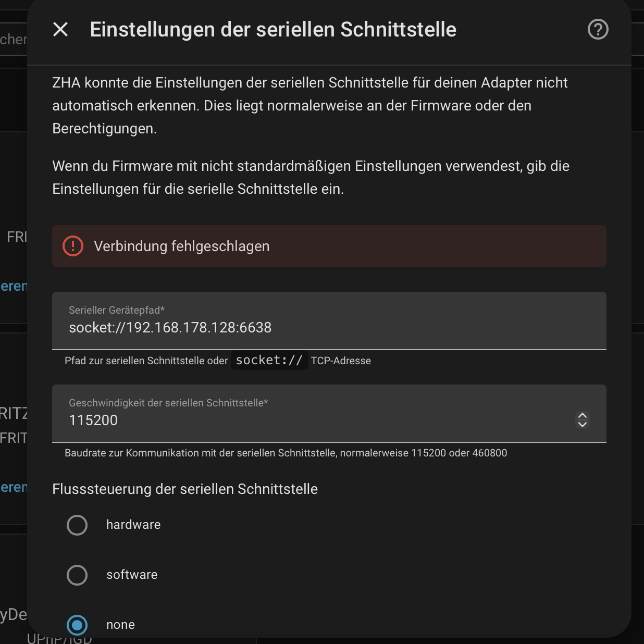Screen dimensions: 644x644
Task: Select none flow control option
Action: click(x=77, y=625)
